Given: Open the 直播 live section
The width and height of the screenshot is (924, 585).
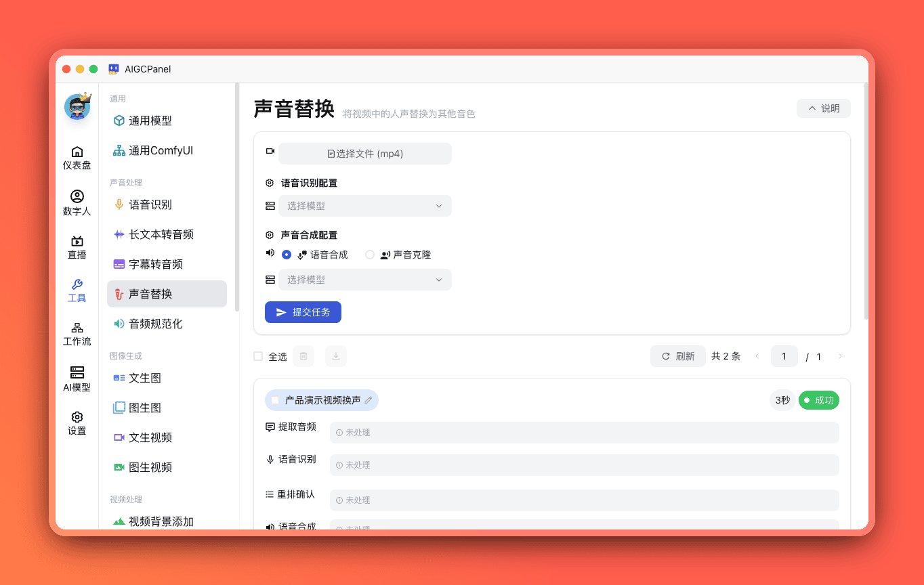Looking at the screenshot, I should 77,247.
